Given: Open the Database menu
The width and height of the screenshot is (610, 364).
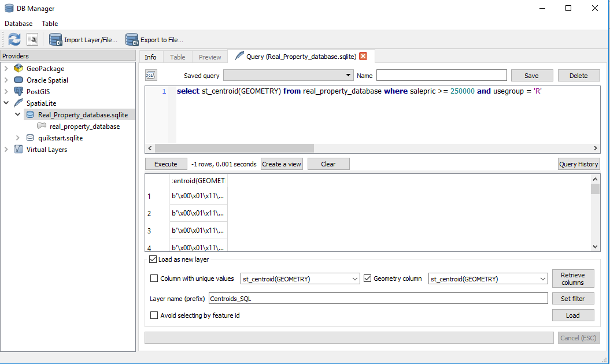Looking at the screenshot, I should pos(19,24).
